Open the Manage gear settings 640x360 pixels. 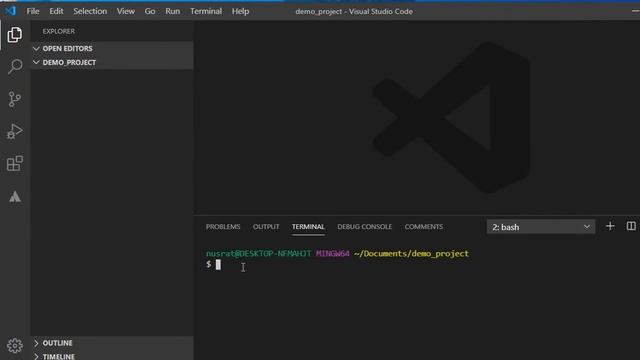click(15, 346)
